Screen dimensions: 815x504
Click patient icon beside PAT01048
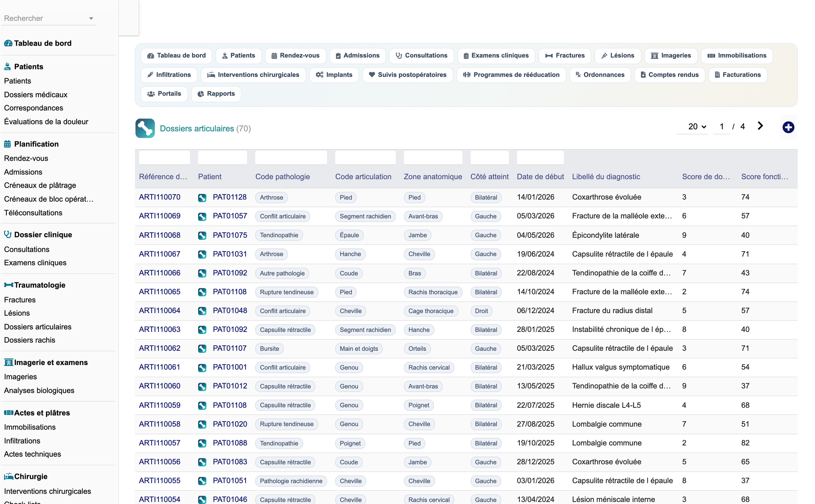tap(202, 311)
